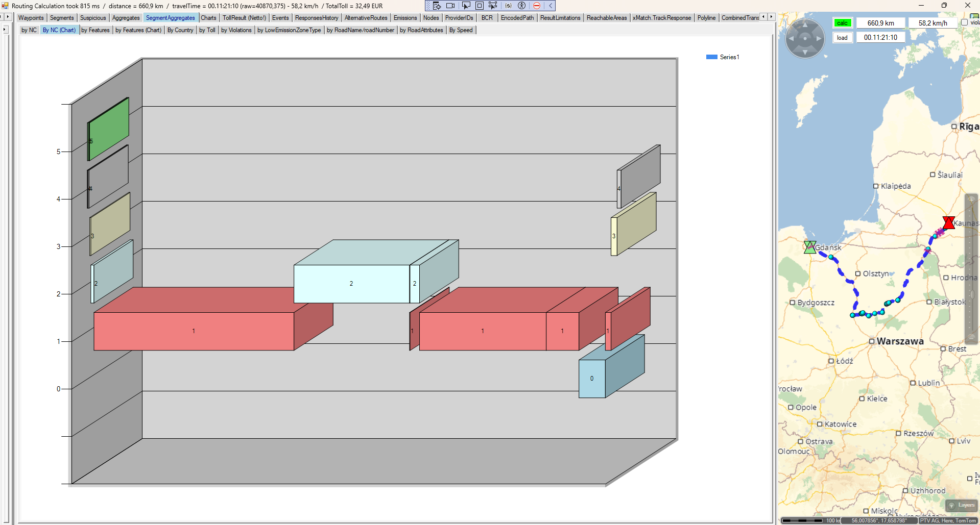Click the 660,9 km distance field
This screenshot has height=525, width=980.
880,23
